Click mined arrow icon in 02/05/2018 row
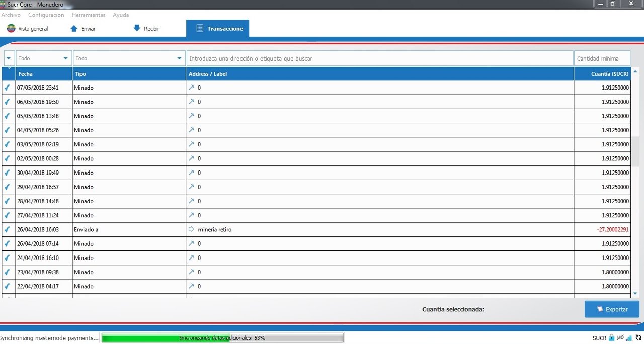 coord(191,158)
